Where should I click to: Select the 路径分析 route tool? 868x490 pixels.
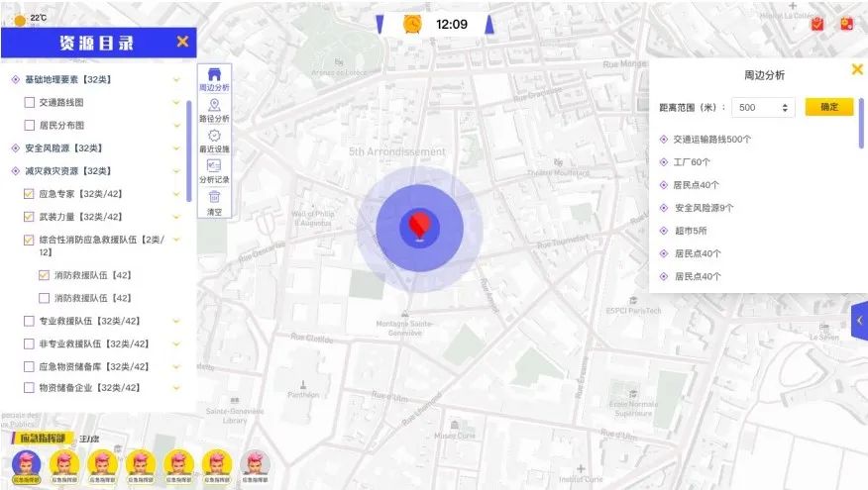pyautogui.click(x=214, y=108)
